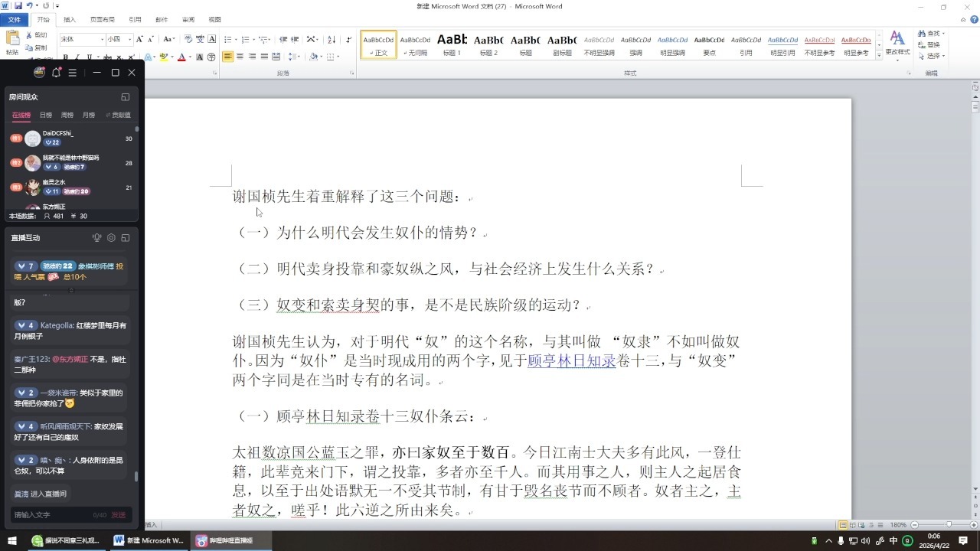The height and width of the screenshot is (551, 980).
Task: Open the font name dropdown
Action: [x=102, y=39]
